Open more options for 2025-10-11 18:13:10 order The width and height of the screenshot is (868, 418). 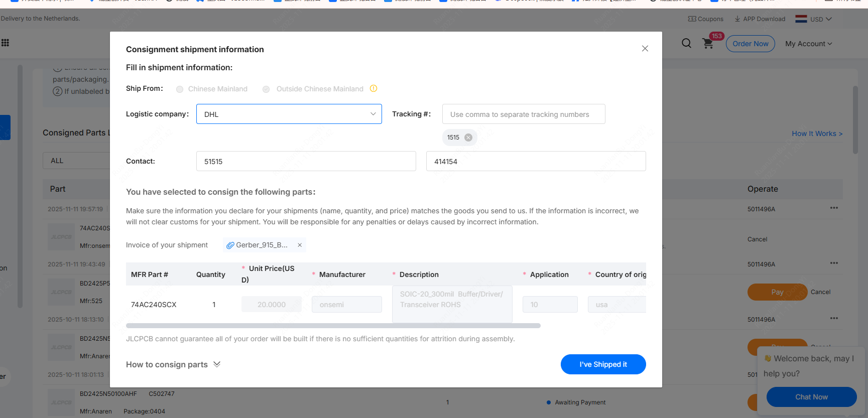coord(834,318)
